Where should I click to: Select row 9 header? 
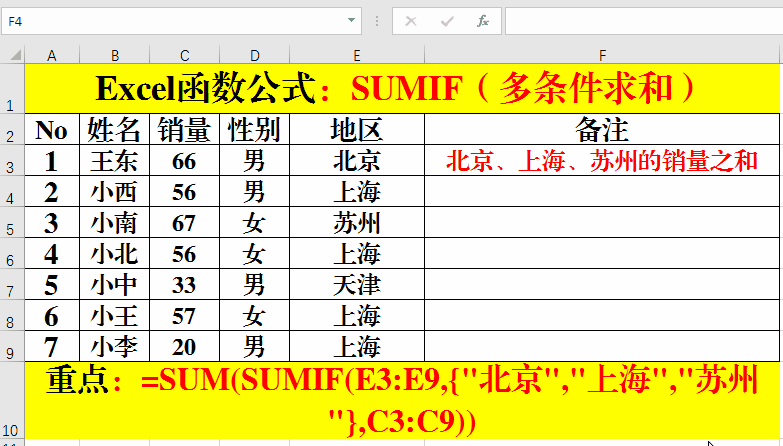tap(12, 346)
